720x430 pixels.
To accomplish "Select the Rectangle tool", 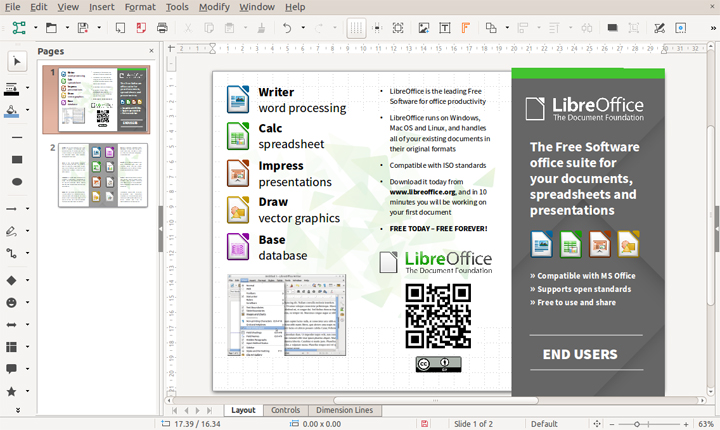I will tap(17, 159).
